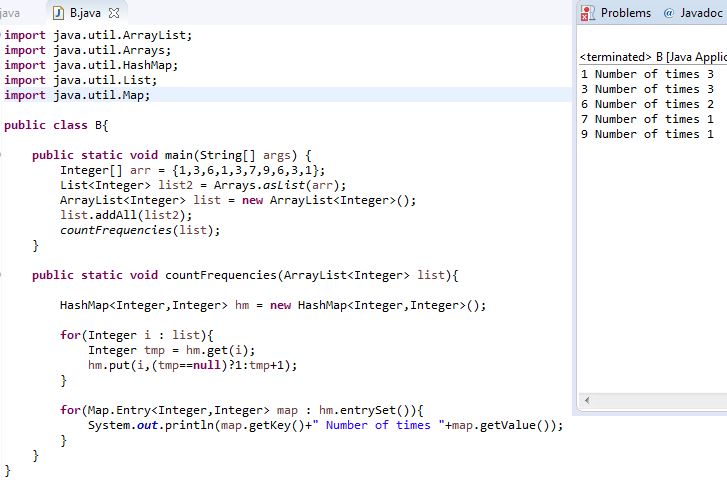The width and height of the screenshot is (727, 480).
Task: Click the main(String[] args) method signature
Action: (x=172, y=155)
